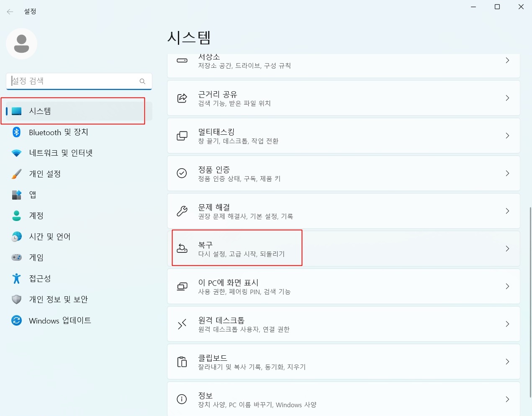Expand the 근거리 공유 row chevron

click(x=507, y=98)
